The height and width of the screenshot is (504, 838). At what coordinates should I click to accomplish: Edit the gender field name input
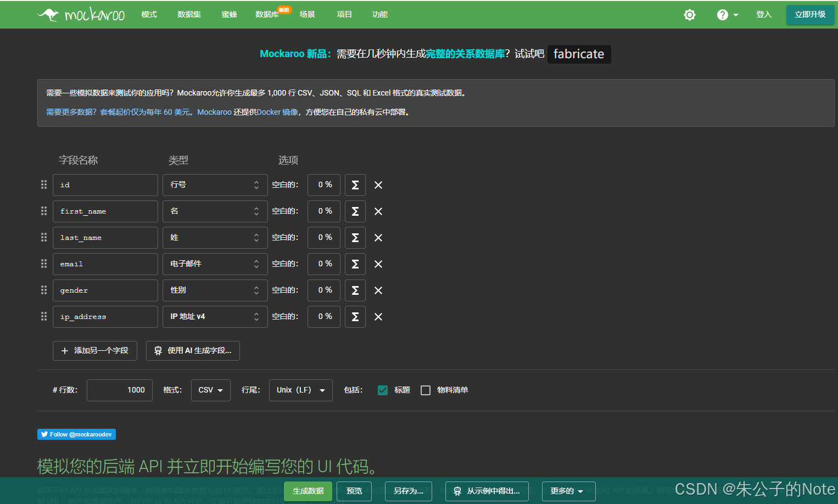105,290
